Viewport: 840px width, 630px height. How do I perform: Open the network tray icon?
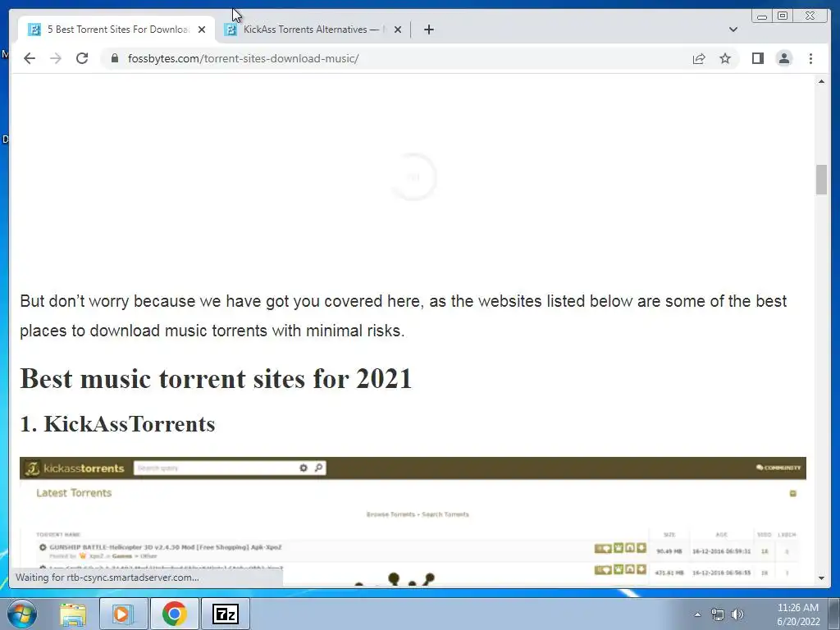point(717,614)
